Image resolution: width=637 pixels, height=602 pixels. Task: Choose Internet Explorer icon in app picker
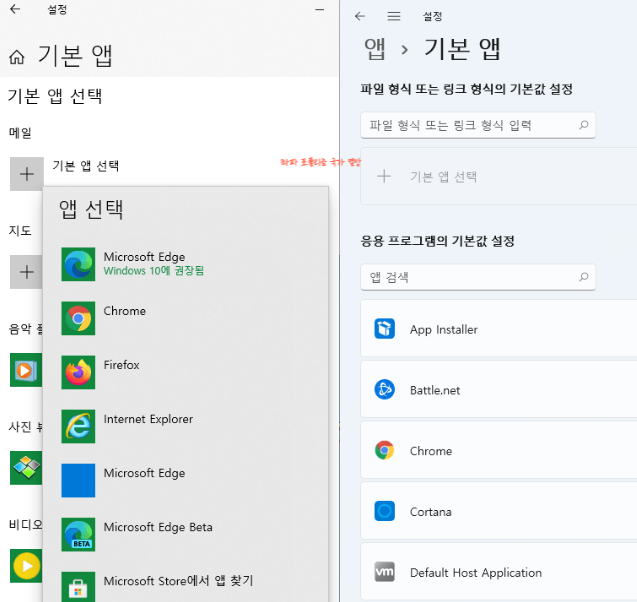[78, 426]
